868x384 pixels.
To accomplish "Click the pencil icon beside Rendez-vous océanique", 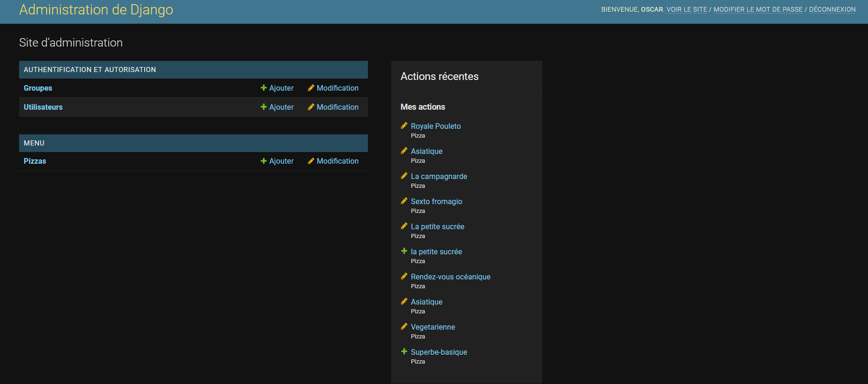I will [404, 276].
